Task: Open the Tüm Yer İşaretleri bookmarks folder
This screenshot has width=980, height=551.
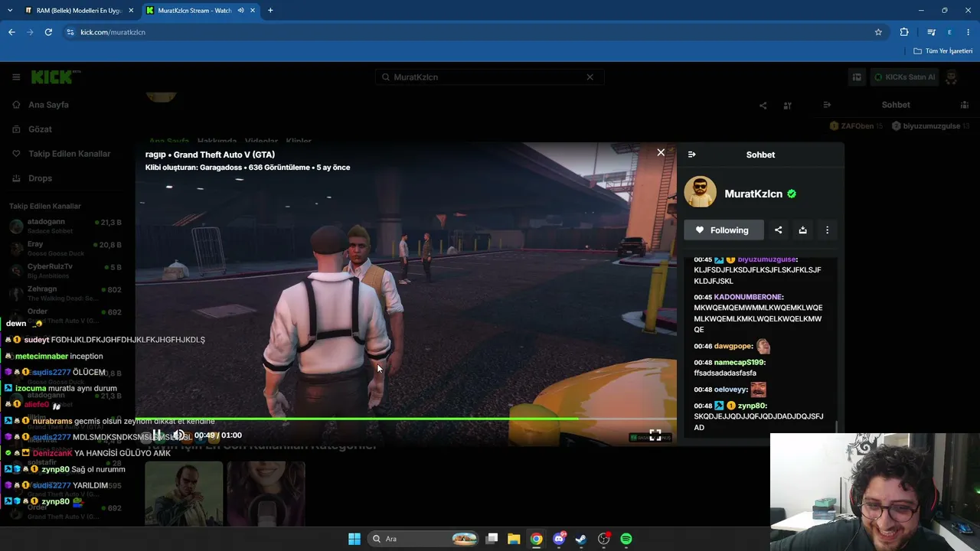Action: point(943,51)
